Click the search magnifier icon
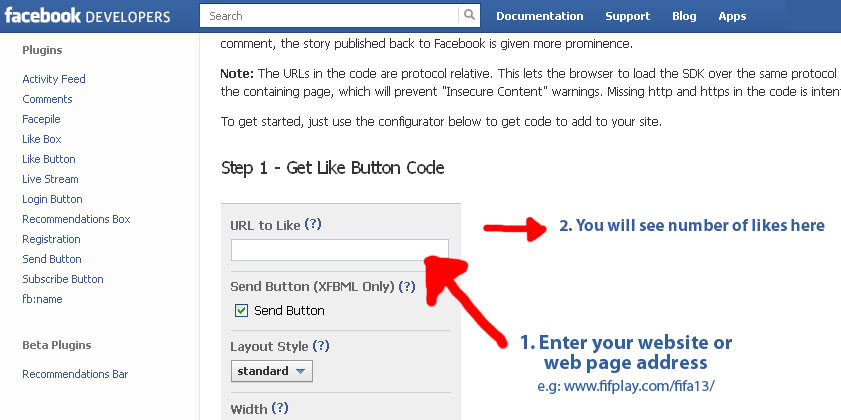The width and height of the screenshot is (841, 420). pos(469,16)
